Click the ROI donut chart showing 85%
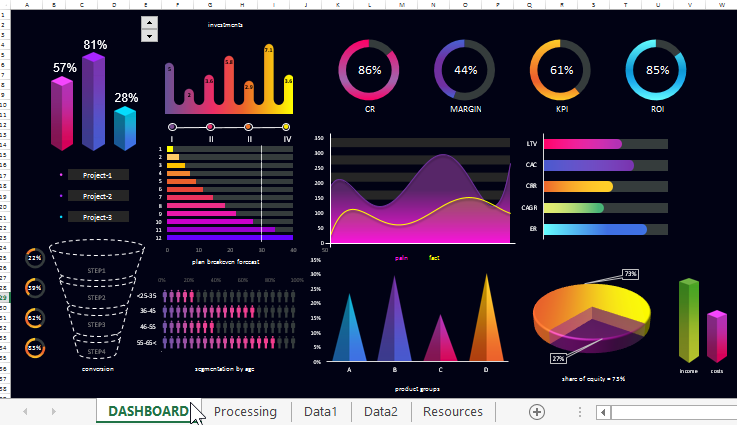Image resolution: width=737 pixels, height=425 pixels. tap(657, 70)
